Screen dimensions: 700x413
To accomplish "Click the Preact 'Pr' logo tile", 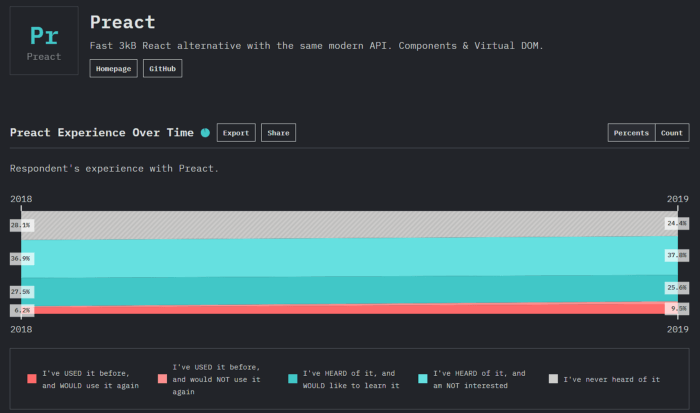I will click(x=44, y=40).
